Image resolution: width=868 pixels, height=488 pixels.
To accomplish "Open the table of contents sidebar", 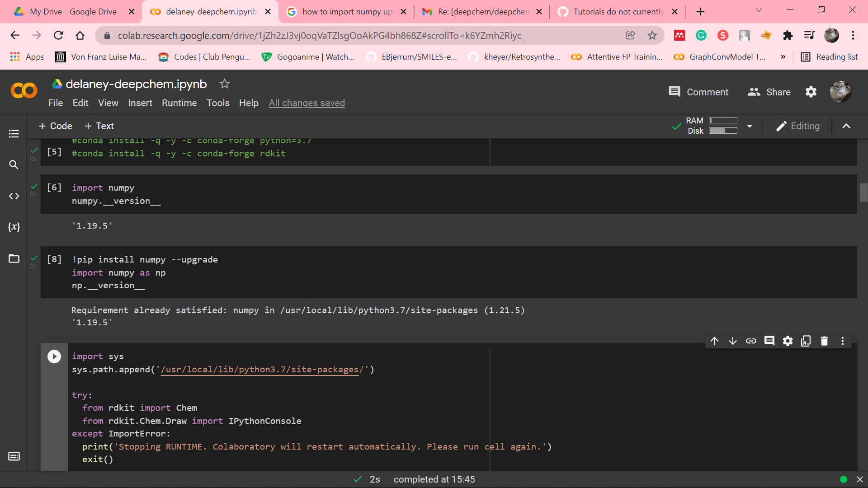I will coord(14,134).
